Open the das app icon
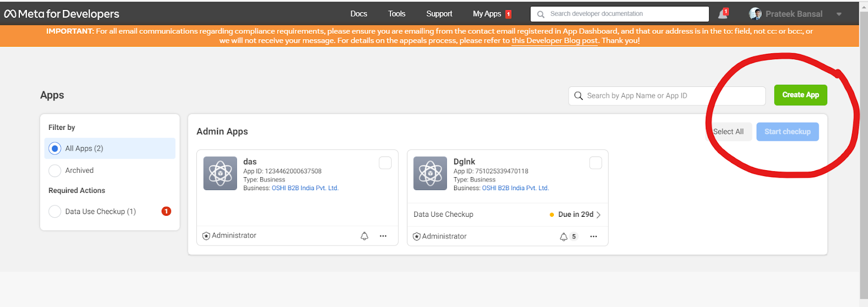 [x=220, y=173]
